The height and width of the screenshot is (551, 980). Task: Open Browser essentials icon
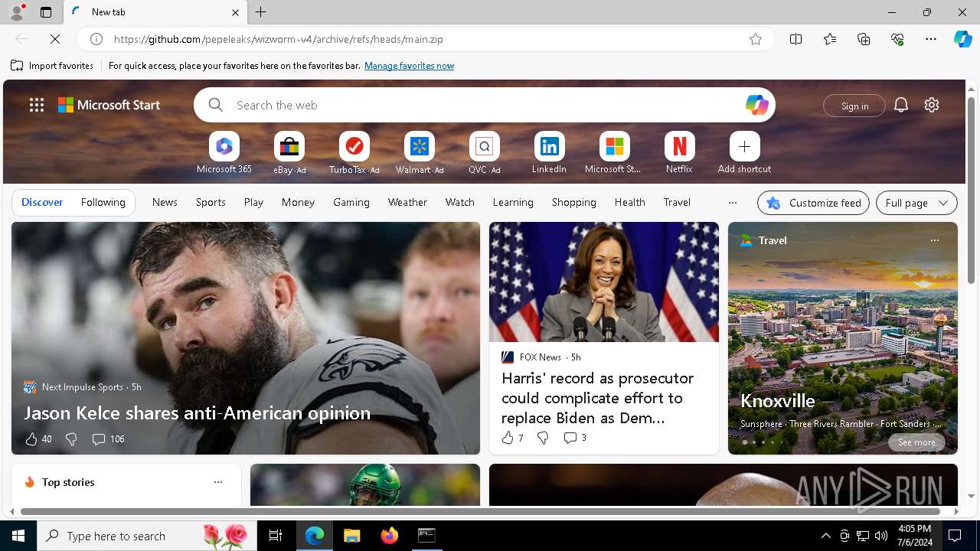[x=897, y=39]
